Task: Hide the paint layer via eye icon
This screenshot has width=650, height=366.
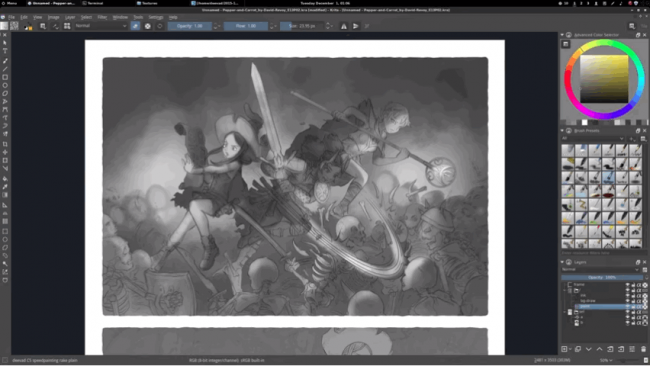Action: point(627,306)
